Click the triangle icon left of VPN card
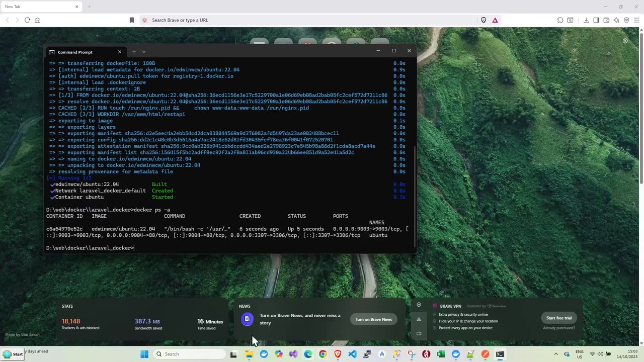 [x=419, y=319]
